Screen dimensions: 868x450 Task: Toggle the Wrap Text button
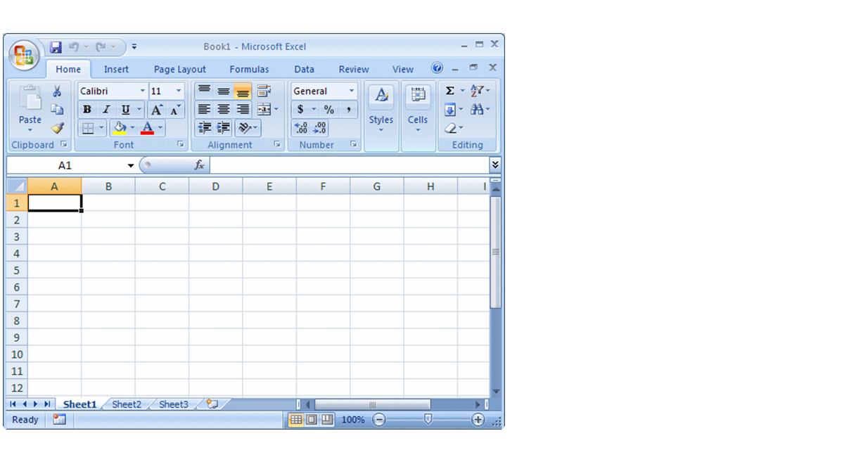pos(264,91)
